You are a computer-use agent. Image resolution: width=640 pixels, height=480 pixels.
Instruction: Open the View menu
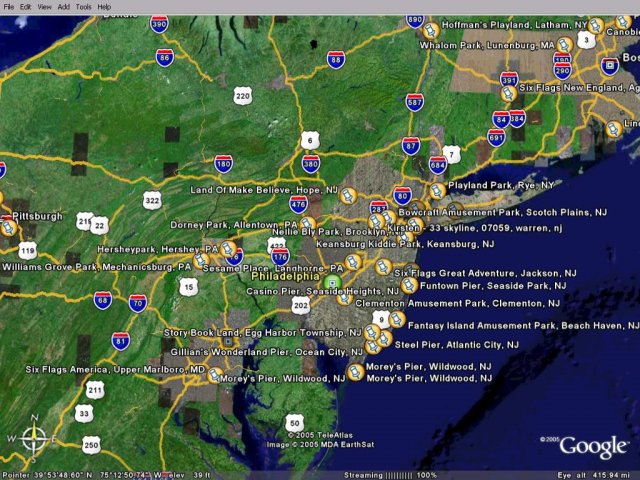(x=44, y=7)
